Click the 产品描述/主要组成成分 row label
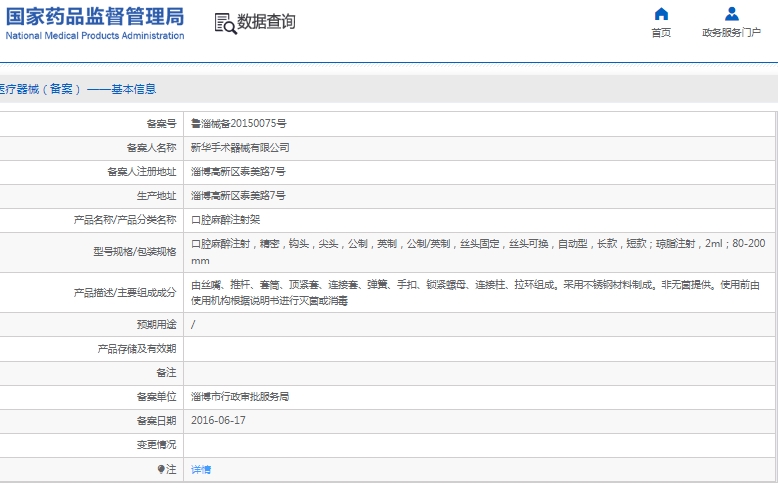This screenshot has width=778, height=489. pyautogui.click(x=125, y=293)
